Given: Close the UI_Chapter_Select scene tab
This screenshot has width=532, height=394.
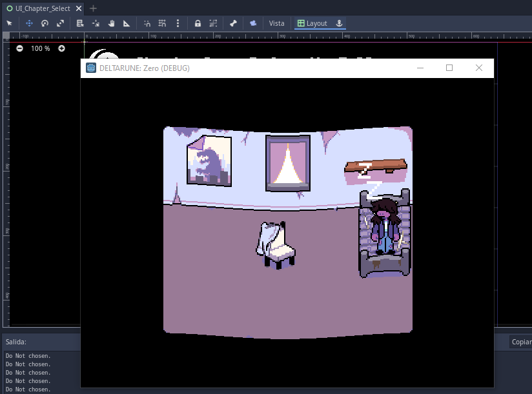Looking at the screenshot, I should point(79,8).
